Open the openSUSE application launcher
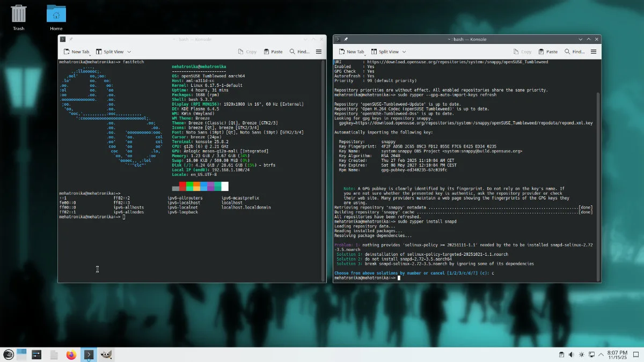The width and height of the screenshot is (644, 362). (8, 354)
